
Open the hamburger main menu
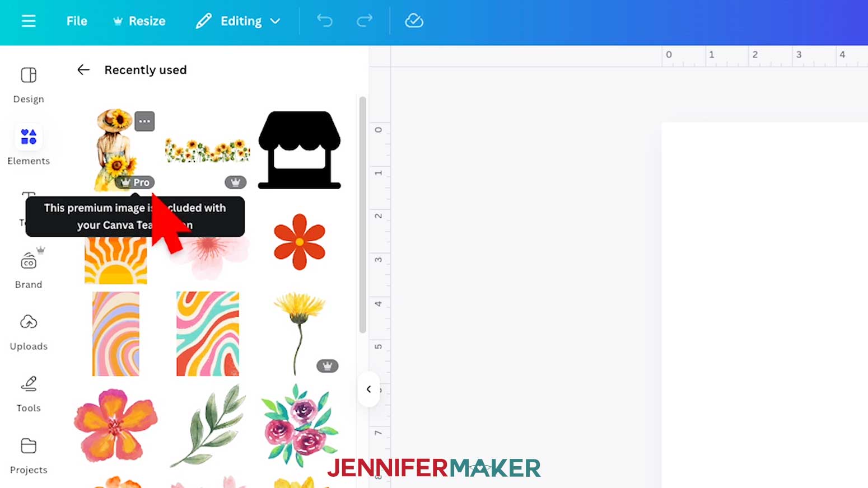tap(29, 21)
